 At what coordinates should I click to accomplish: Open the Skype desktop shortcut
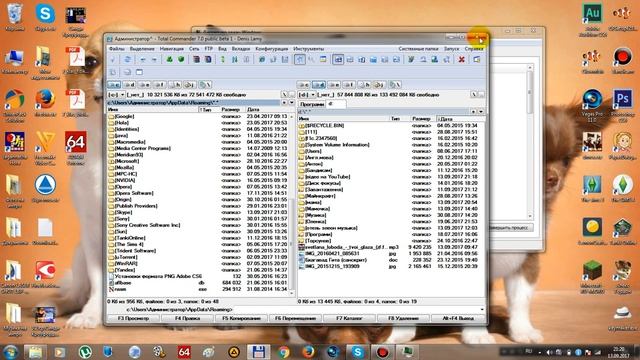(x=45, y=17)
